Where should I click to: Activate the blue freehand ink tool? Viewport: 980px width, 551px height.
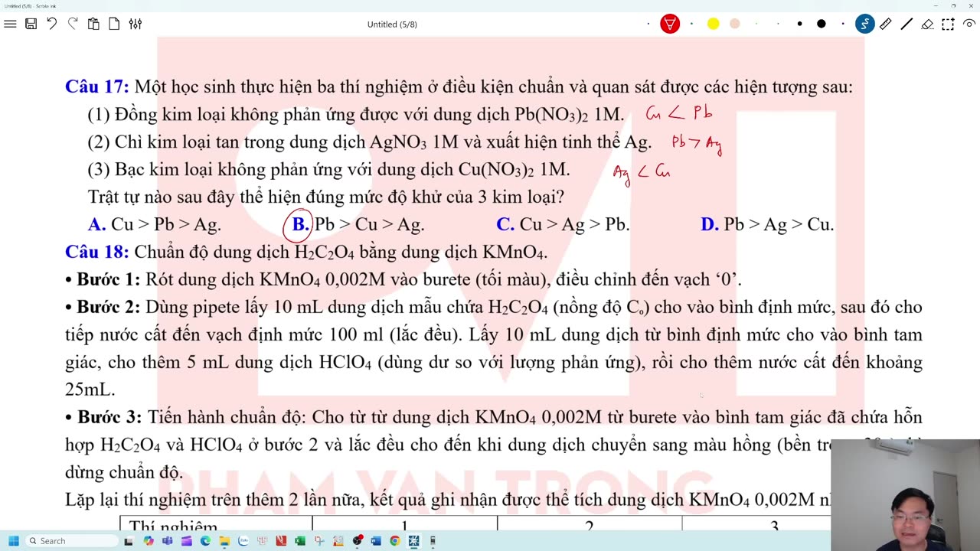coord(864,24)
